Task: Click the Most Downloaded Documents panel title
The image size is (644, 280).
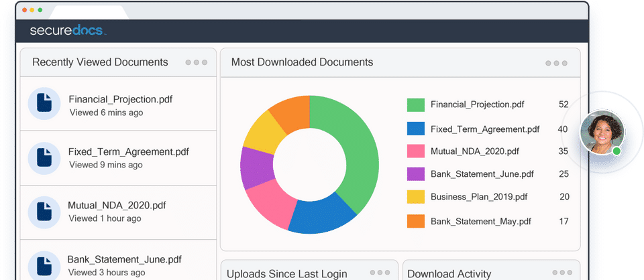Action: [303, 62]
